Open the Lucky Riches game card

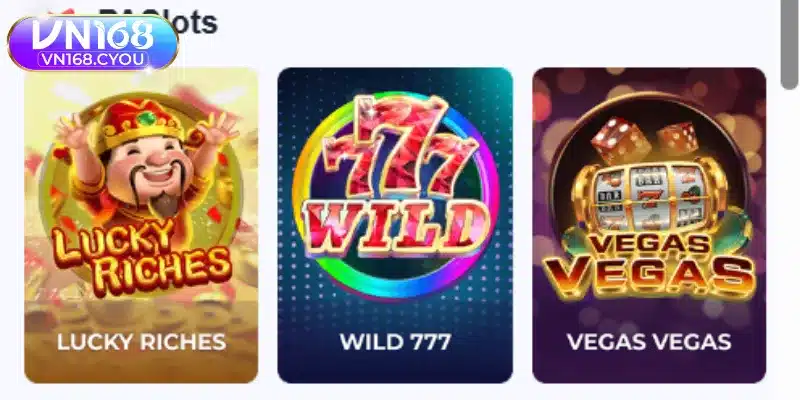[x=141, y=225]
